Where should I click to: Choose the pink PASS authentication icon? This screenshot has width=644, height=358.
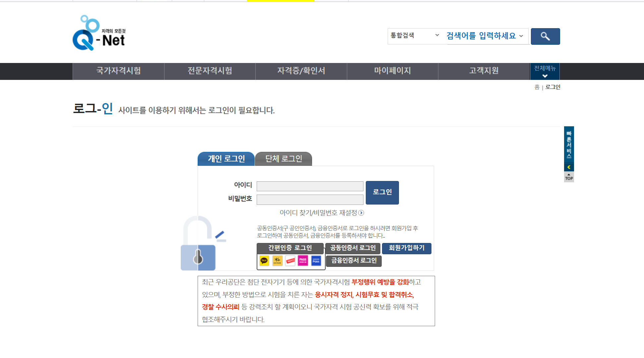(x=303, y=261)
